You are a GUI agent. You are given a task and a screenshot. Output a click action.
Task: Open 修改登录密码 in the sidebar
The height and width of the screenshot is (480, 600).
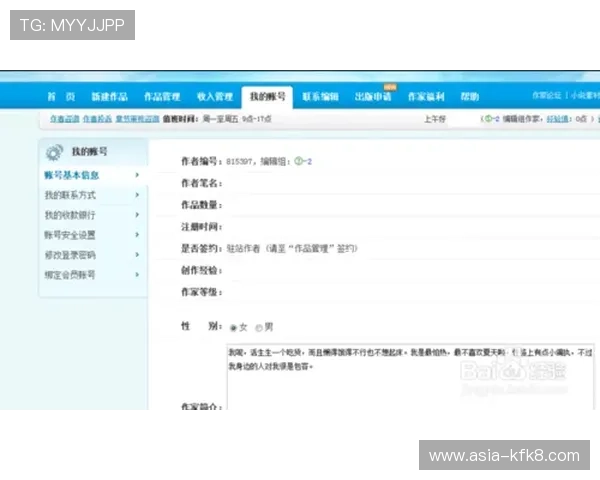pyautogui.click(x=70, y=255)
